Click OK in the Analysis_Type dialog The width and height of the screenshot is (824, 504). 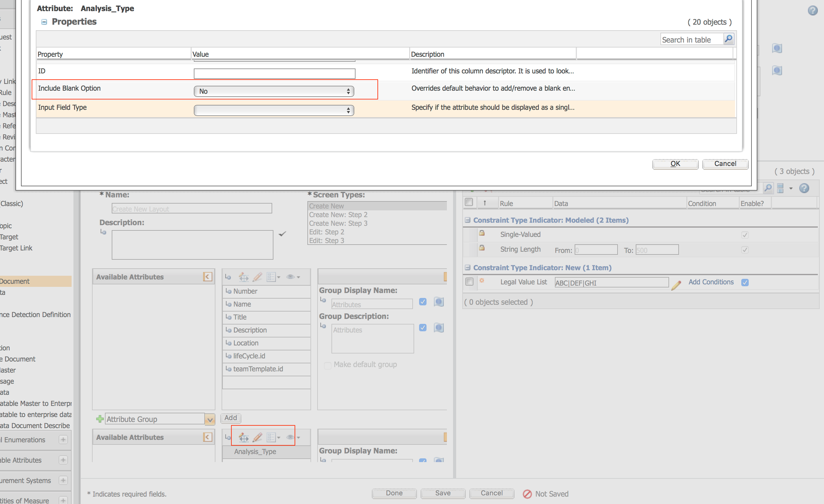[675, 164]
